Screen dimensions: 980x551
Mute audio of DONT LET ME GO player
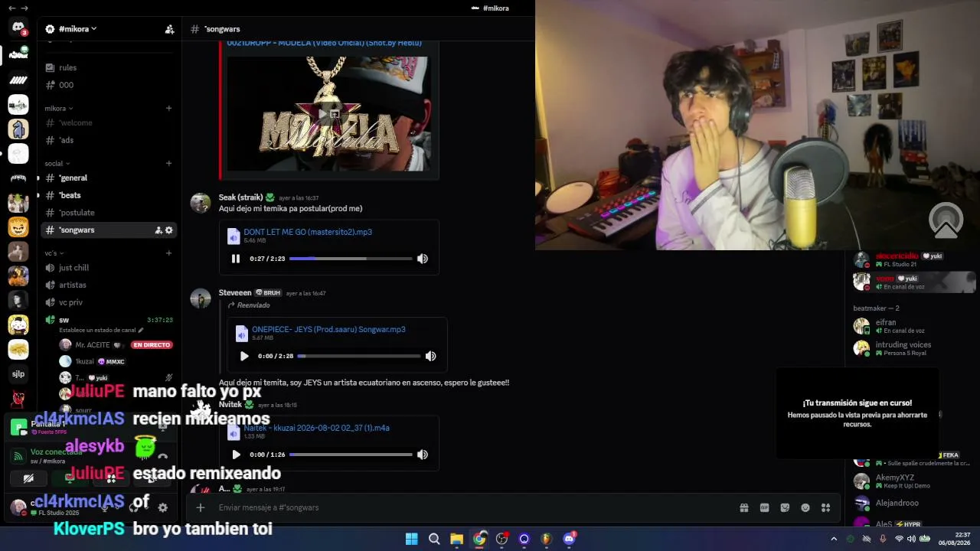point(423,259)
